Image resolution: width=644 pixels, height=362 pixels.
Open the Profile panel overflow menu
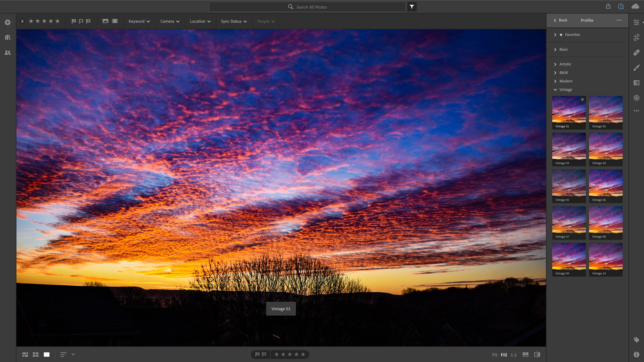point(619,20)
